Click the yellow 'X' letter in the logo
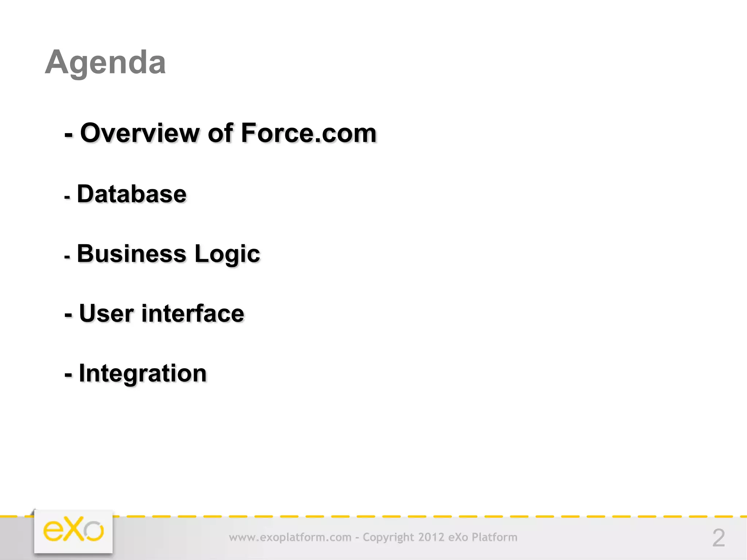The width and height of the screenshot is (747, 560). [x=74, y=529]
